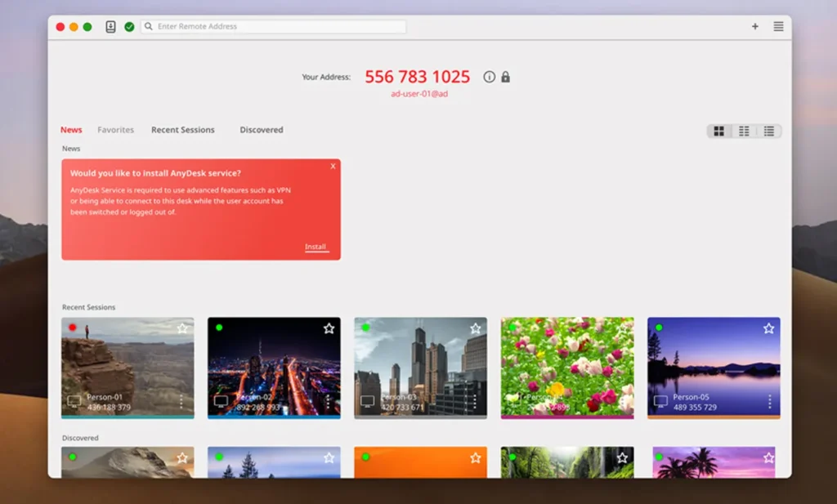Star the discovered mountain desk

click(x=182, y=458)
